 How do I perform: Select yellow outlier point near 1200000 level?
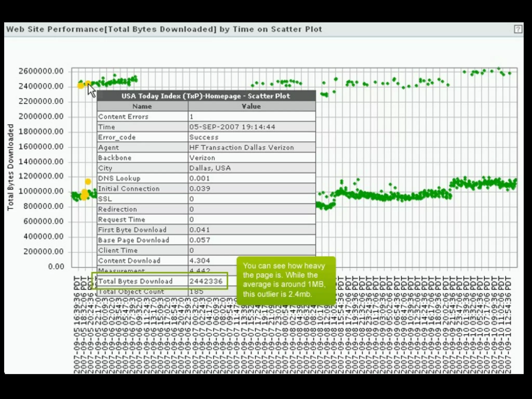pyautogui.click(x=88, y=182)
